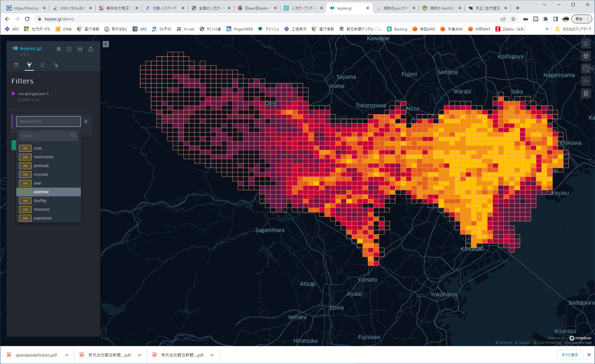
Task: Click the share page icon in the address bar
Action: (x=503, y=19)
